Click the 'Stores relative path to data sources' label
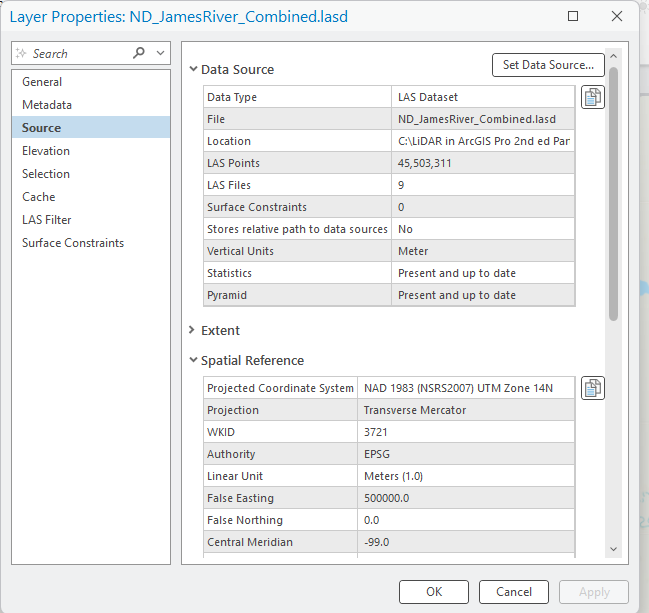Viewport: 649px width, 613px height. point(297,229)
